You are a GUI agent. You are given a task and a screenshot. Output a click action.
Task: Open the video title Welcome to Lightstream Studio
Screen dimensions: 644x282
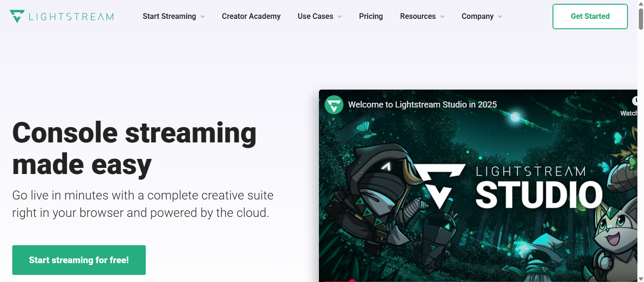click(x=422, y=104)
